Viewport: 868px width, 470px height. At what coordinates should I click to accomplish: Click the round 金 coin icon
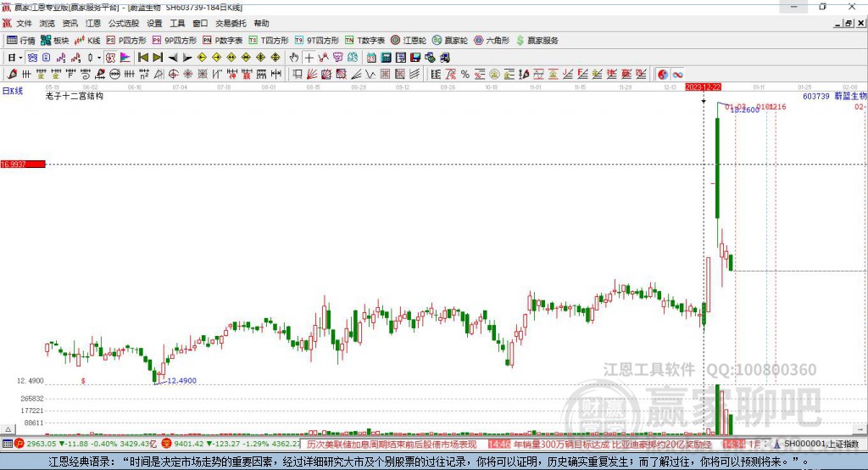point(494,75)
